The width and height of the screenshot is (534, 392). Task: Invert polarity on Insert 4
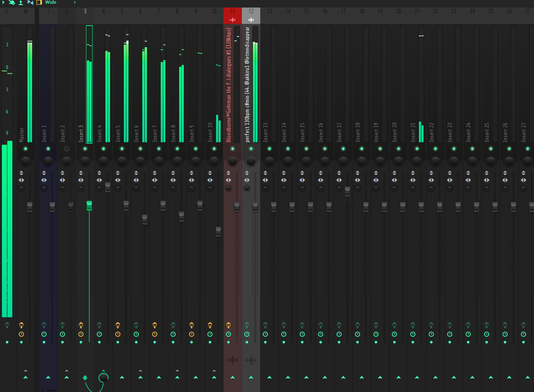click(99, 173)
